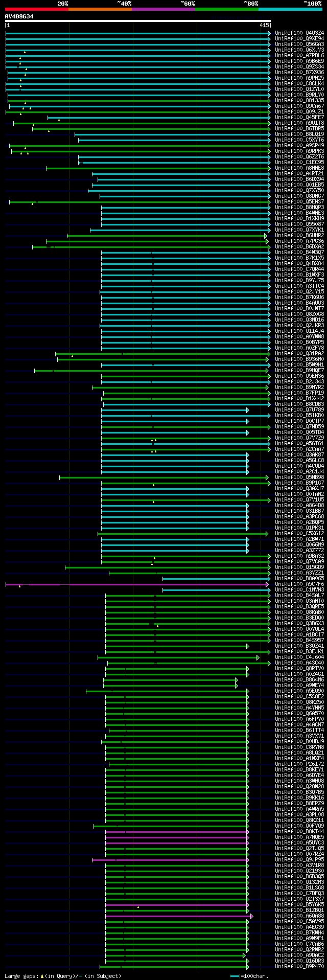This screenshot has width=327, height=980.
Task: Select UniRef100_B8A065 label
Action: coord(299,579)
